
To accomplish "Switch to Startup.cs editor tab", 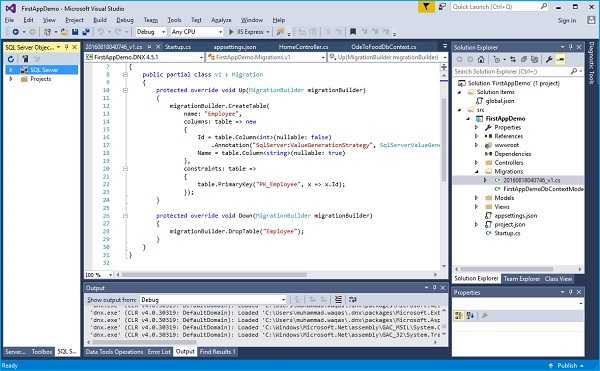I will pos(178,47).
